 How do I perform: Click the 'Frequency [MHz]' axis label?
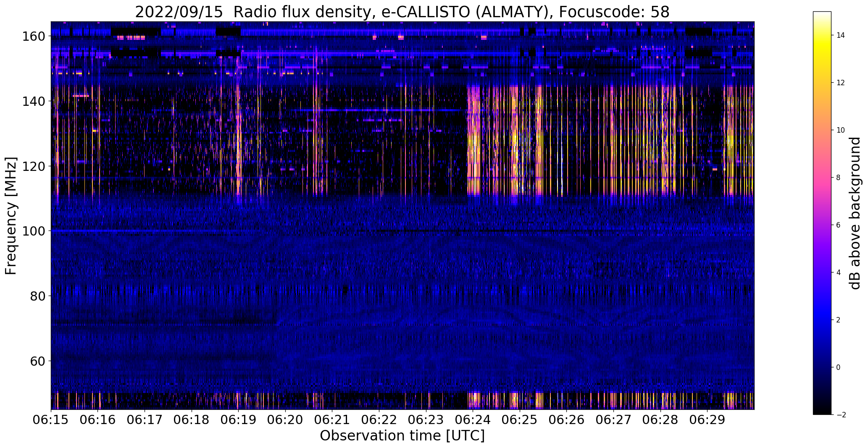[x=11, y=216]
